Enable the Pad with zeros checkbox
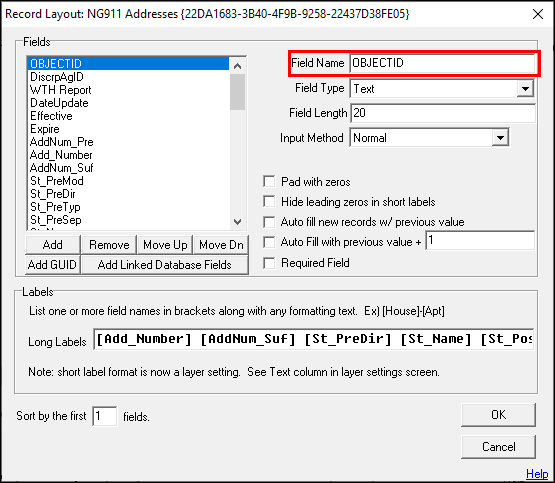555x483 pixels. [269, 182]
